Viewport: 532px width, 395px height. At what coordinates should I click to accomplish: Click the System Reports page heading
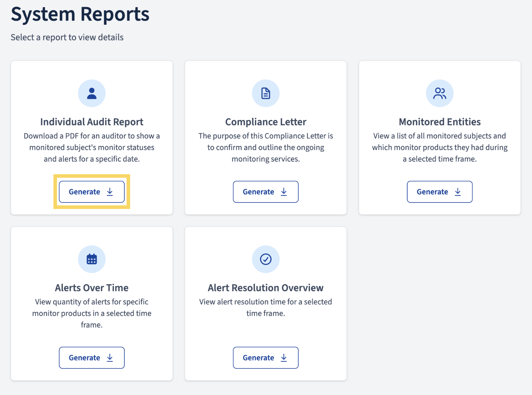pyautogui.click(x=80, y=14)
